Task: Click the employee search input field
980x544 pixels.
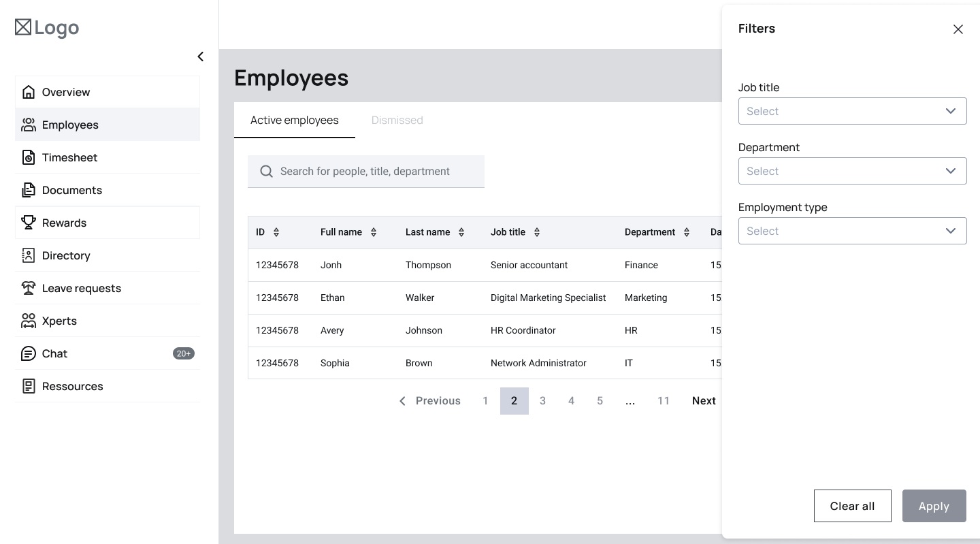Action: tap(374, 172)
